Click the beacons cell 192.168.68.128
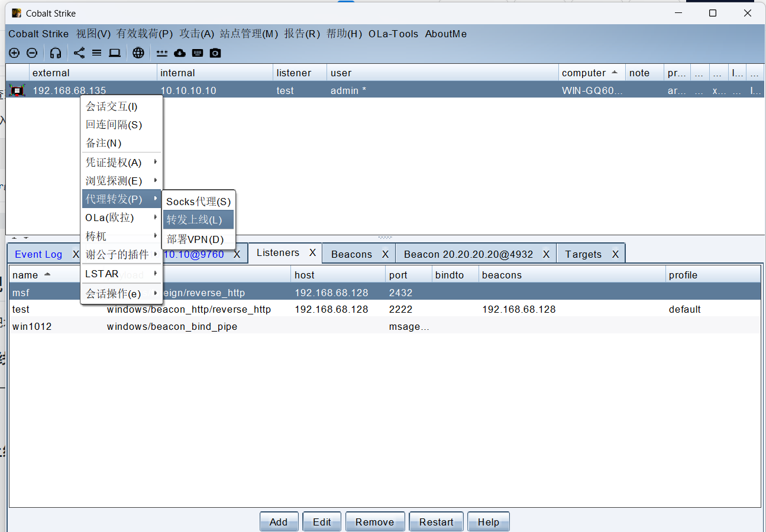 click(x=519, y=309)
